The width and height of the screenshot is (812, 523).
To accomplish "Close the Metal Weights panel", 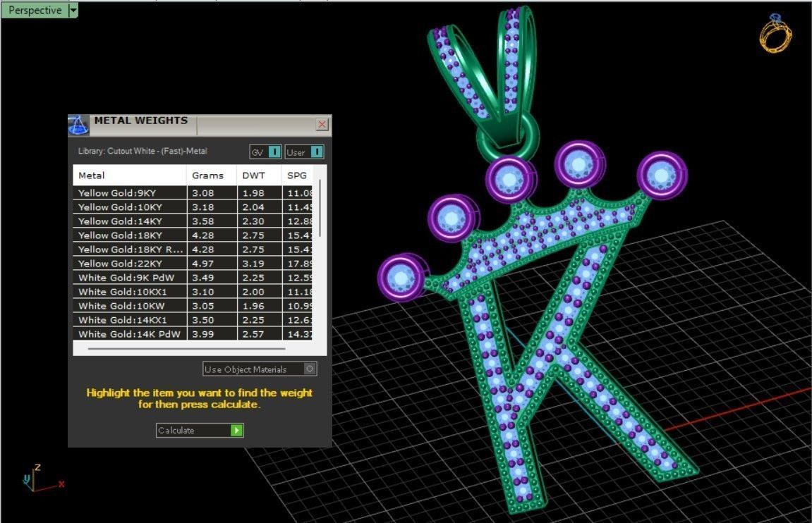I will [x=322, y=124].
